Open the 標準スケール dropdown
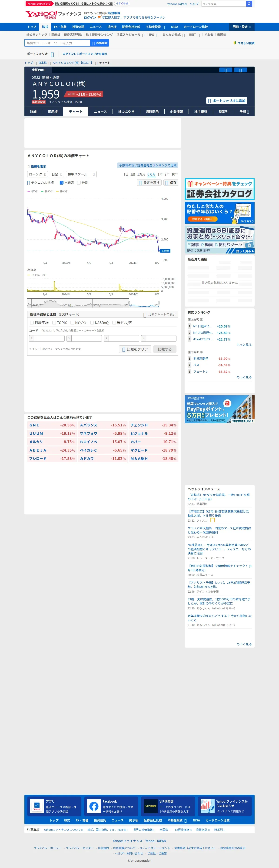 81,174
